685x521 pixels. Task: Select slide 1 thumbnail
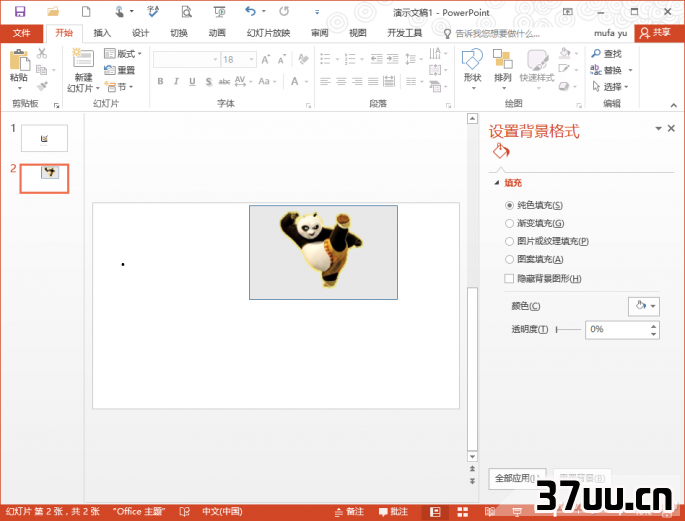click(x=44, y=138)
